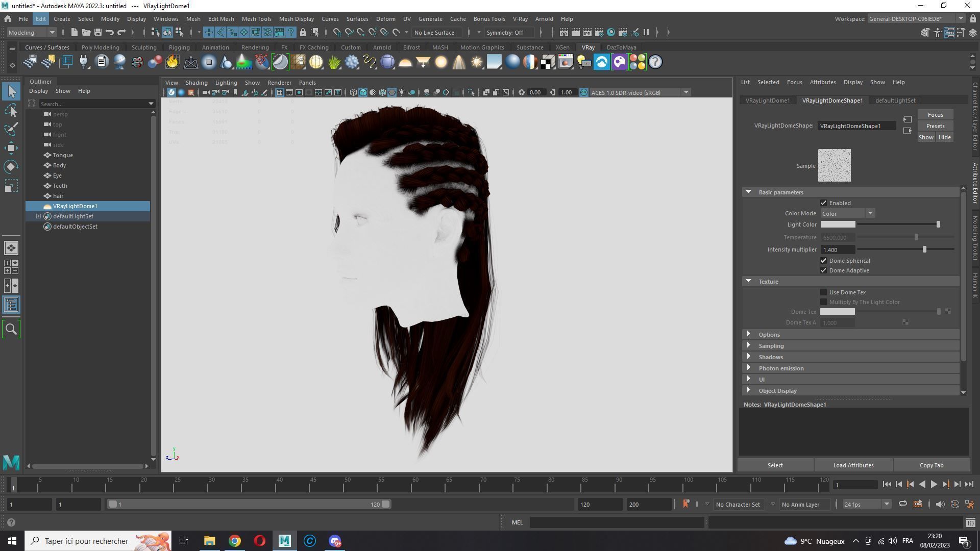Activate the Paint selection tool
The height and width of the screenshot is (551, 980).
click(11, 129)
